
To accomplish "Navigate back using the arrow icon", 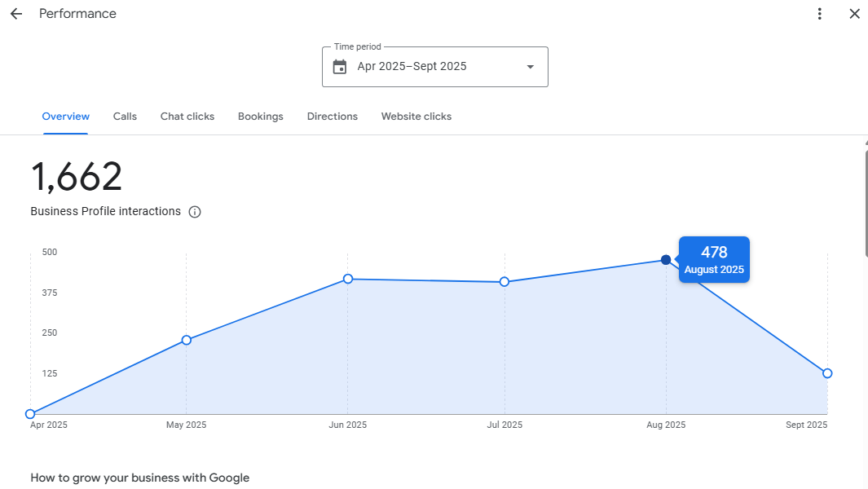I will click(15, 13).
